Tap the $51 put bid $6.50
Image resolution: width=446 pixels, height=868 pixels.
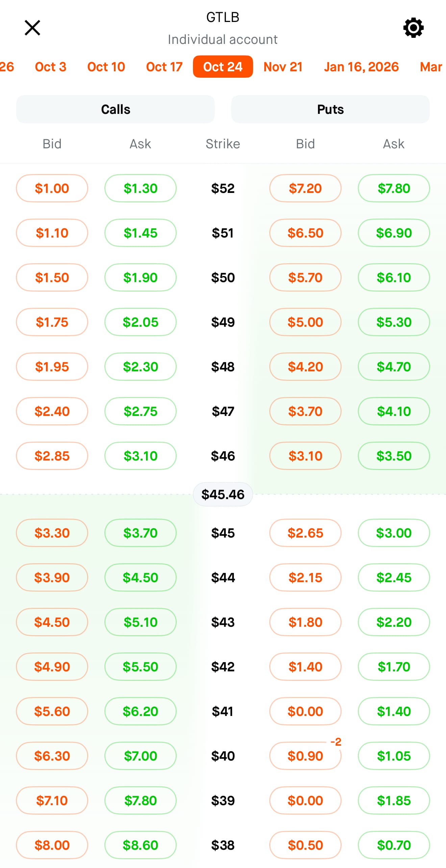(x=305, y=233)
